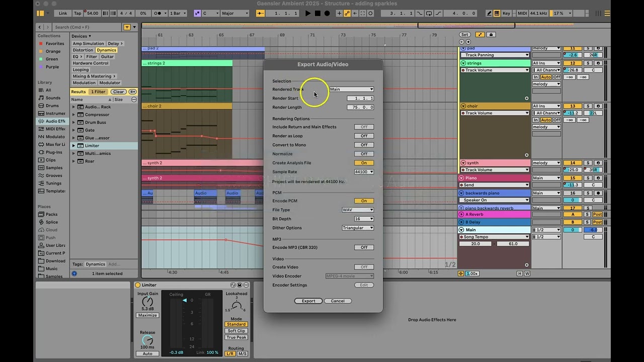
Task: Click the Render Length field
Action: click(360, 108)
